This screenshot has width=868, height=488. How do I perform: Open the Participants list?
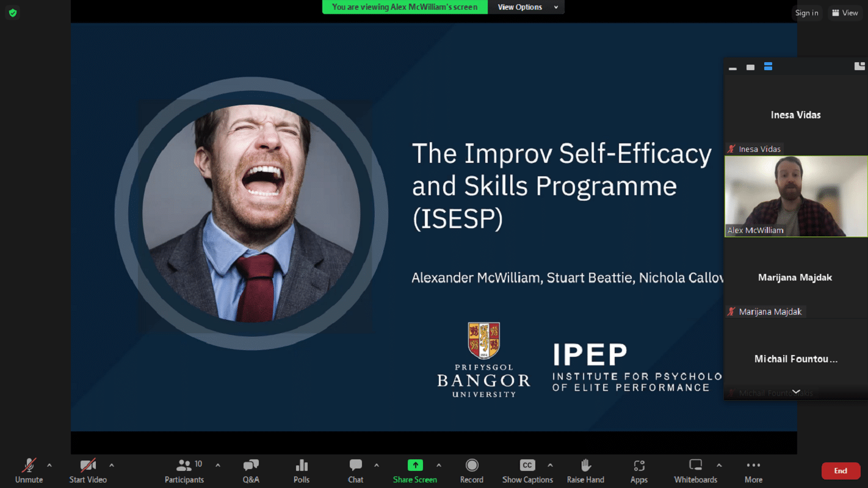[184, 471]
